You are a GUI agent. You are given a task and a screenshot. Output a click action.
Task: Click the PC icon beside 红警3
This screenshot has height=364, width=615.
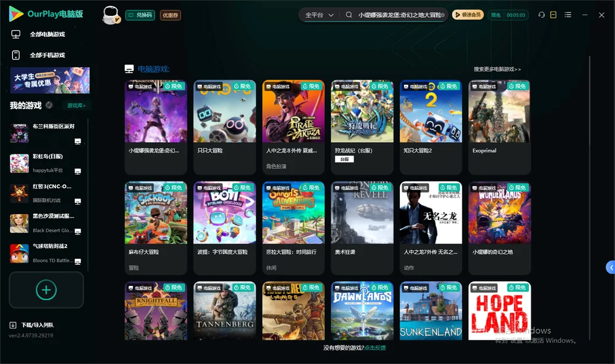(x=77, y=201)
